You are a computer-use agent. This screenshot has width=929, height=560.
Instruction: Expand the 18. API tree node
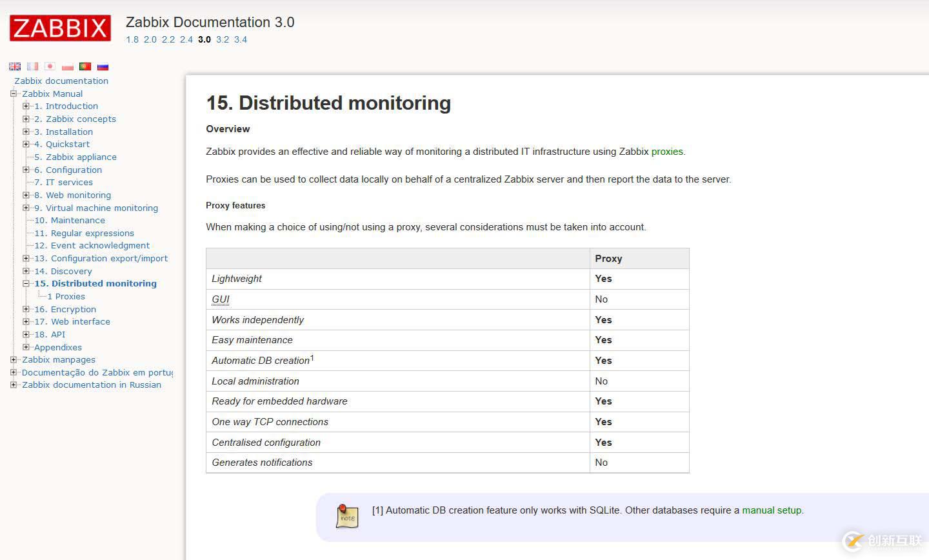coord(26,334)
